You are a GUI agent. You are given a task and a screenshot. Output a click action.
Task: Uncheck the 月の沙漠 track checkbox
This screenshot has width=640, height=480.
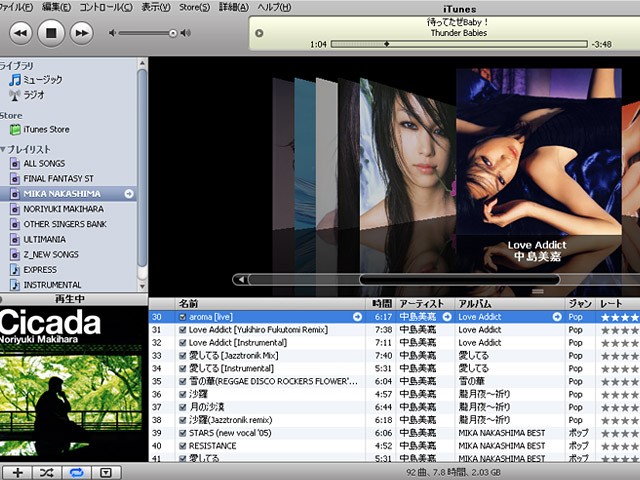(182, 407)
